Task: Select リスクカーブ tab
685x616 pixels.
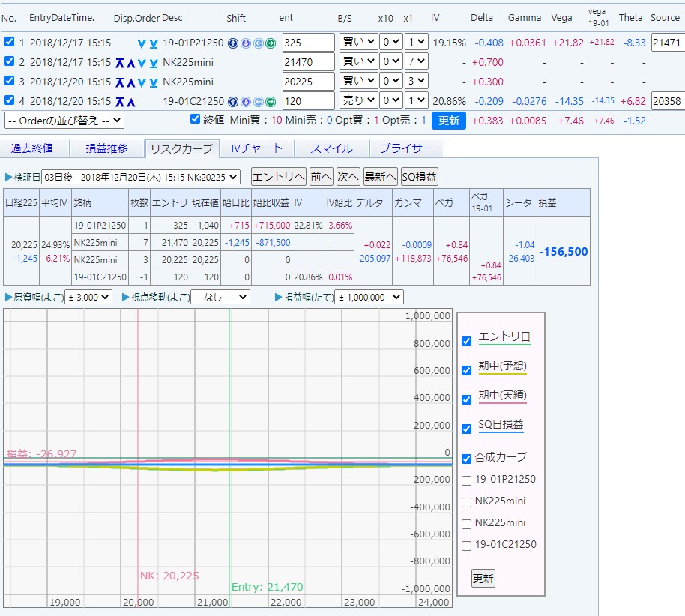Action: [181, 148]
